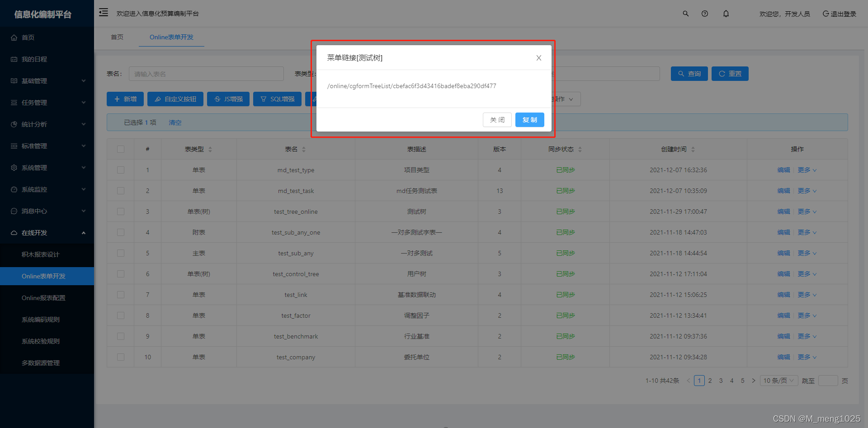Open 系统校验规则 submenu item
The image size is (868, 428).
[47, 341]
